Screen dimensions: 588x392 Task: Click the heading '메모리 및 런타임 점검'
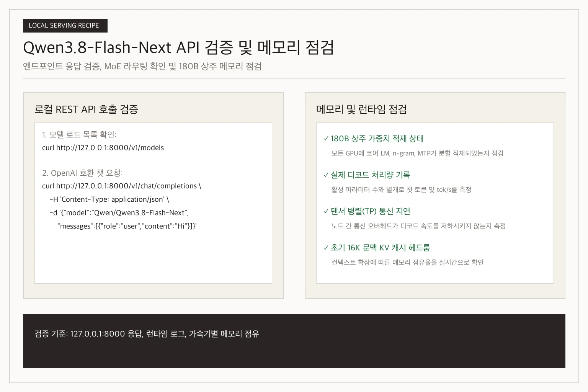[361, 109]
